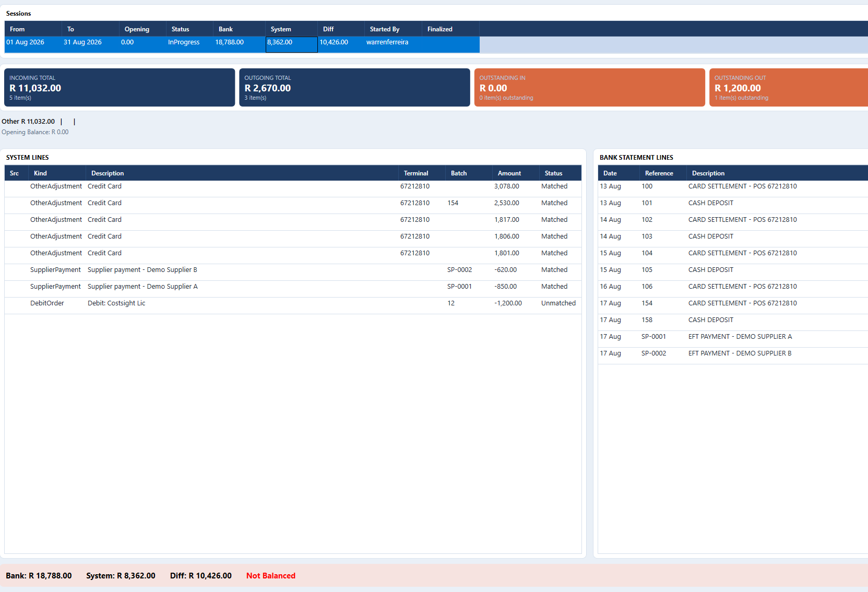Select EFT PAYMENT - DEMO SUPPLIER B line
Image resolution: width=868 pixels, height=592 pixels.
pyautogui.click(x=733, y=356)
